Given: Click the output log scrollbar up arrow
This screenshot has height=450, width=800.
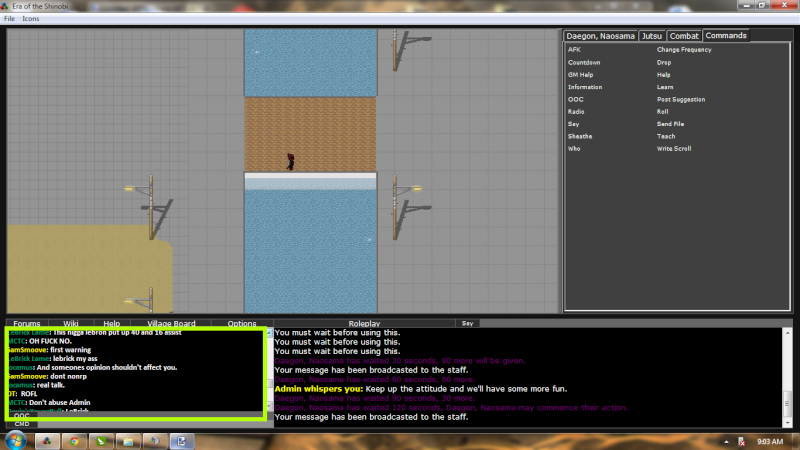Looking at the screenshot, I should tap(787, 333).
